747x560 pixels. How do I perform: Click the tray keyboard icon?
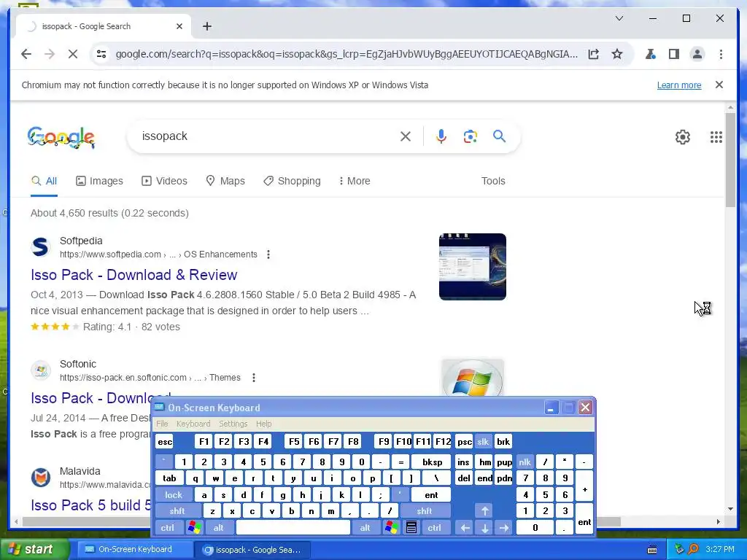(653, 550)
